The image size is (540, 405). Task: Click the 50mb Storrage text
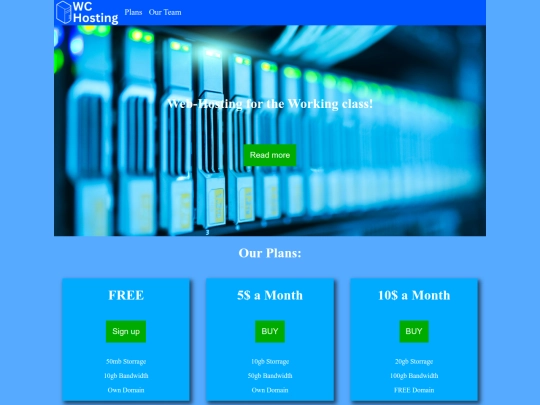tap(126, 361)
